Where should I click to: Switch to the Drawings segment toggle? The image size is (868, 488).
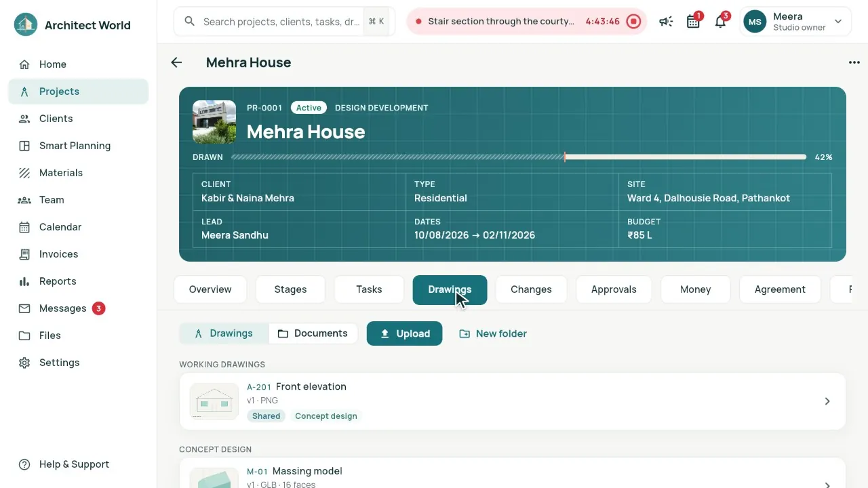point(224,333)
